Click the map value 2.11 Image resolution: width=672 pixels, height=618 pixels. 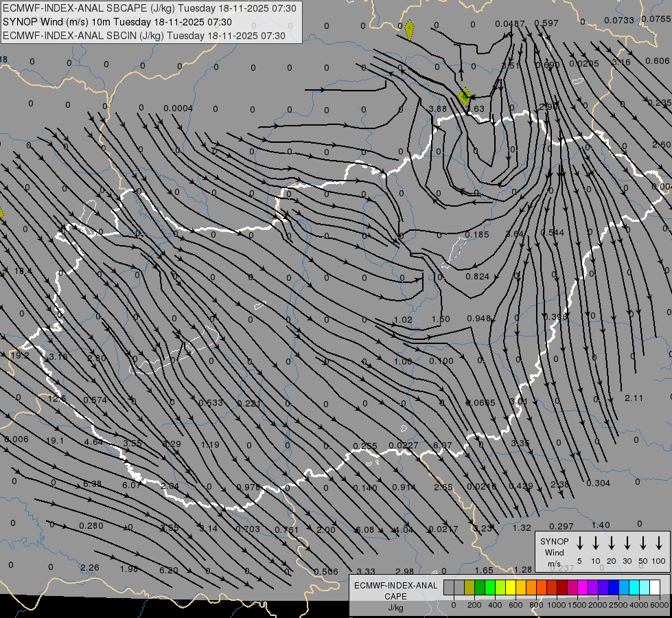[x=634, y=398]
